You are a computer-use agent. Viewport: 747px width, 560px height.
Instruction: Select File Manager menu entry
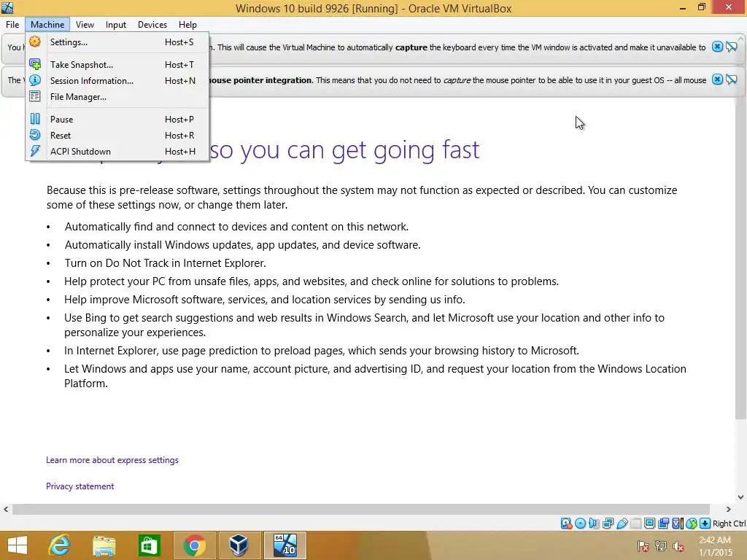click(117, 97)
